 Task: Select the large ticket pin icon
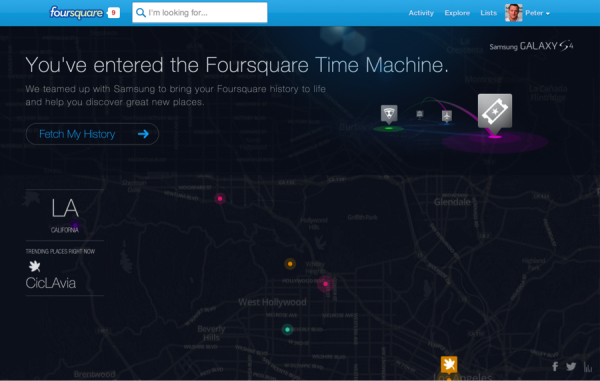pyautogui.click(x=495, y=114)
